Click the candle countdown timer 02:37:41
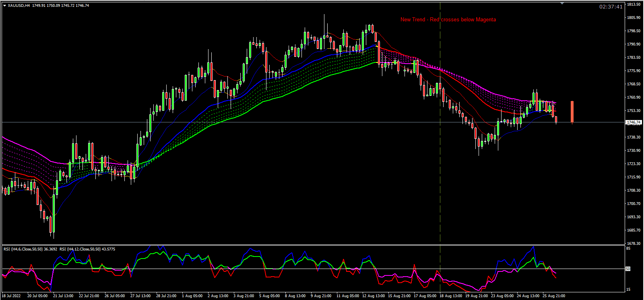This screenshot has width=644, height=300. (611, 6)
